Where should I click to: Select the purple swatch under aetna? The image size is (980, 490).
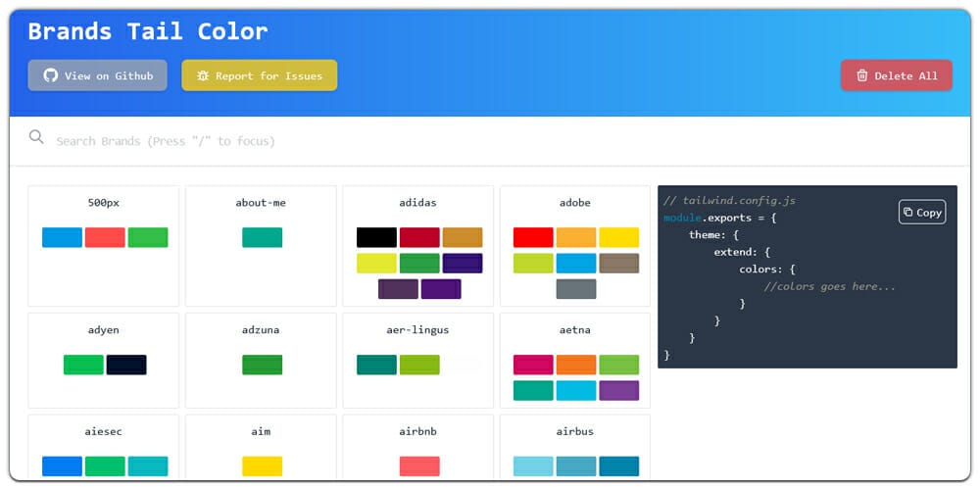click(618, 390)
